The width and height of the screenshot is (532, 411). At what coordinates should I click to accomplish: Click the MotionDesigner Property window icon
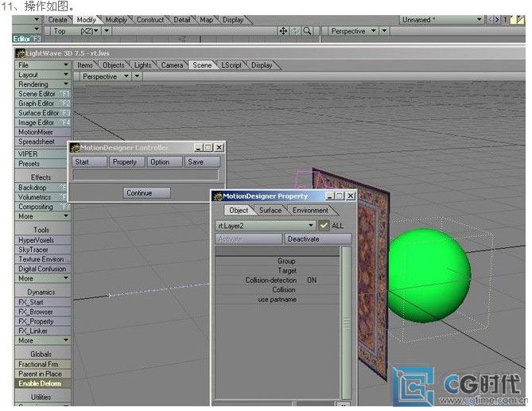217,196
